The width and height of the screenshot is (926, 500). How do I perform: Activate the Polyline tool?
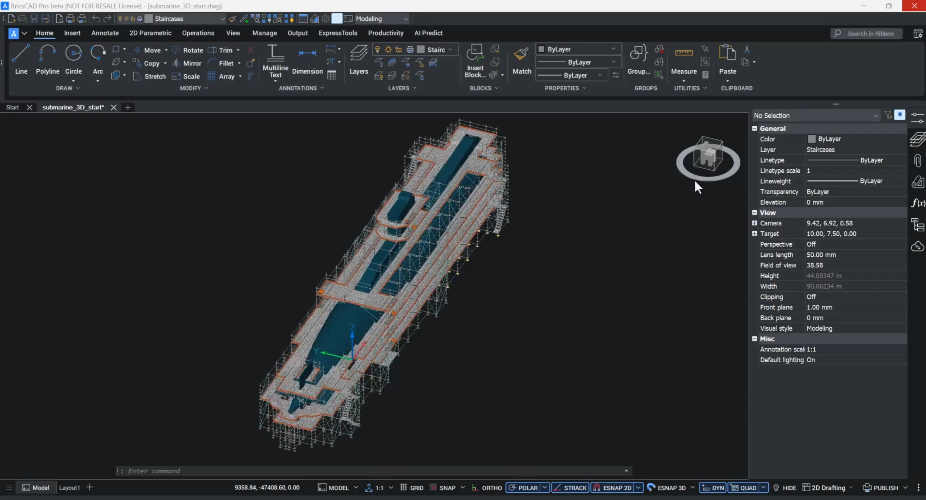(x=47, y=57)
